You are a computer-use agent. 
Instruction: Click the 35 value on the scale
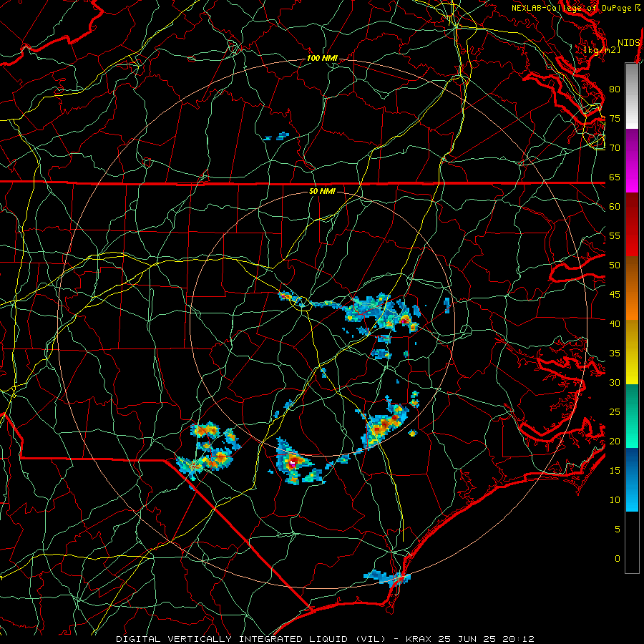point(615,353)
